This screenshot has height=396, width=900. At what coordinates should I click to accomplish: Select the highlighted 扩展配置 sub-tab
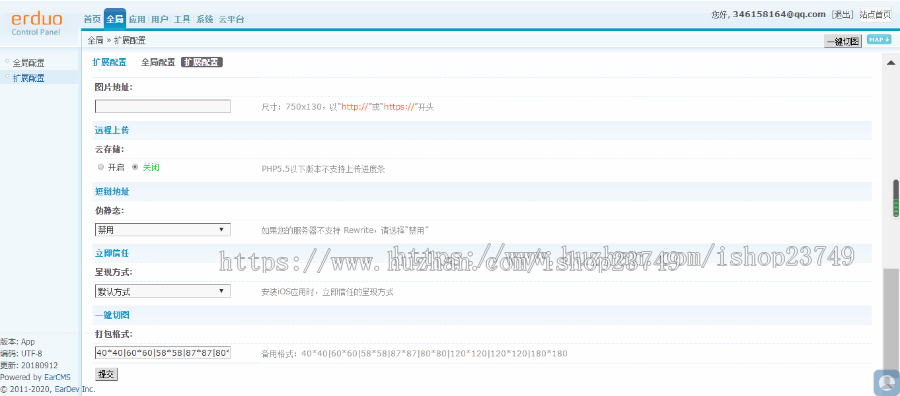tap(201, 62)
